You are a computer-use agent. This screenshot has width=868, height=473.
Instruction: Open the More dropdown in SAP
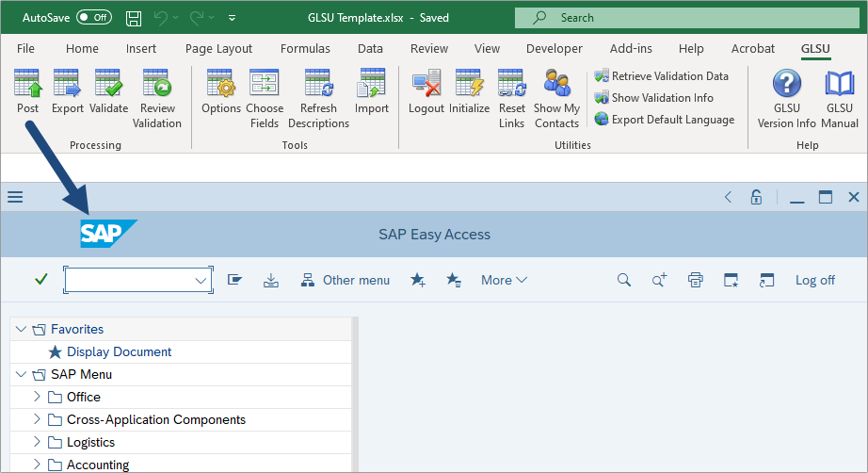tap(504, 280)
